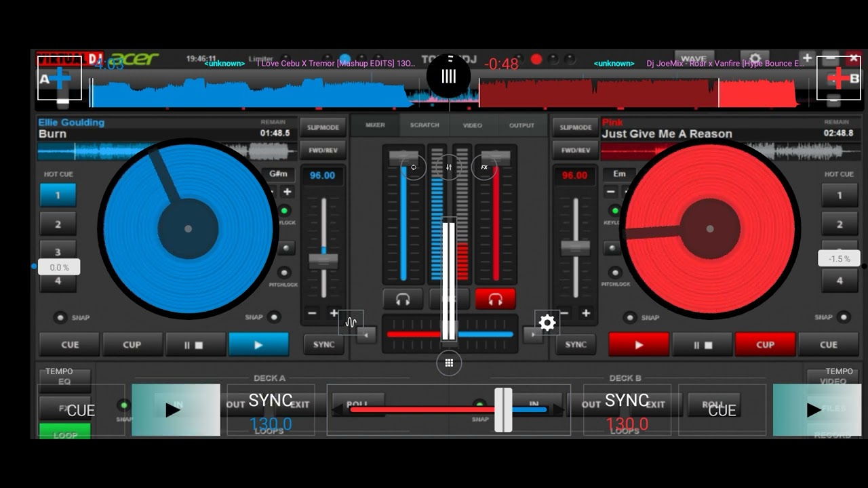Lower deck B key with minus button

(x=610, y=192)
